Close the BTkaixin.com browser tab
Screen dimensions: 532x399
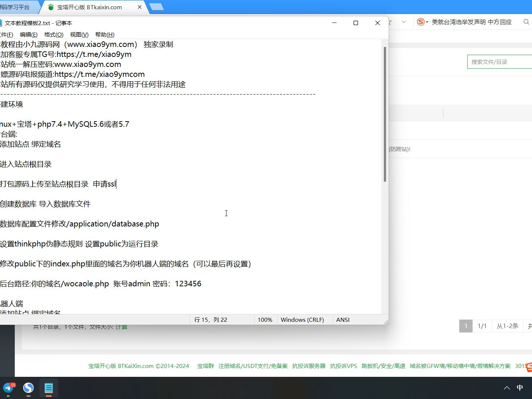coord(140,7)
